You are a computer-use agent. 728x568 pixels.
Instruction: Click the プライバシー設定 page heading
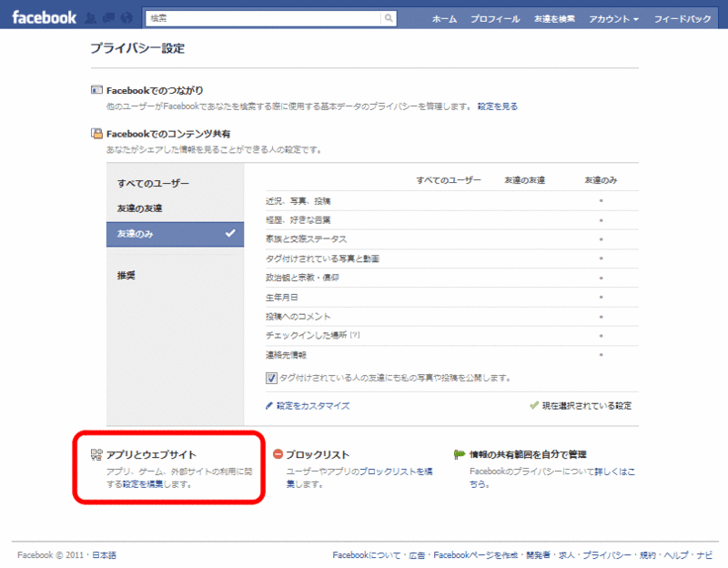click(137, 48)
